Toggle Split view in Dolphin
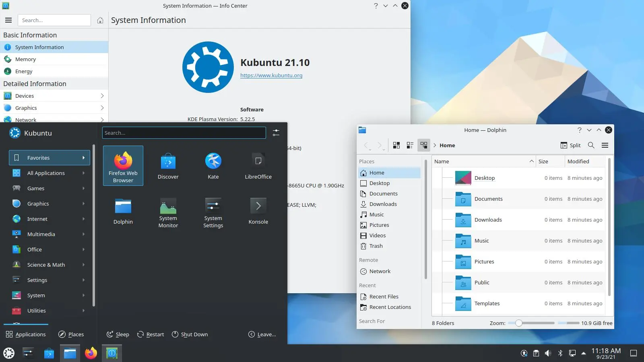 point(570,145)
